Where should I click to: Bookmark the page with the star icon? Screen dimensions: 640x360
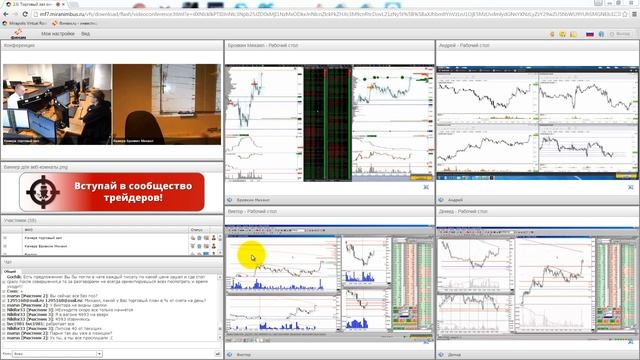[625, 14]
